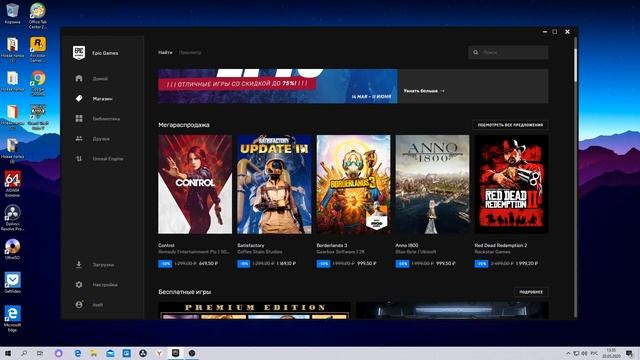This screenshot has height=360, width=640.
Task: Click the Мегараспродажа heading
Action: click(184, 125)
